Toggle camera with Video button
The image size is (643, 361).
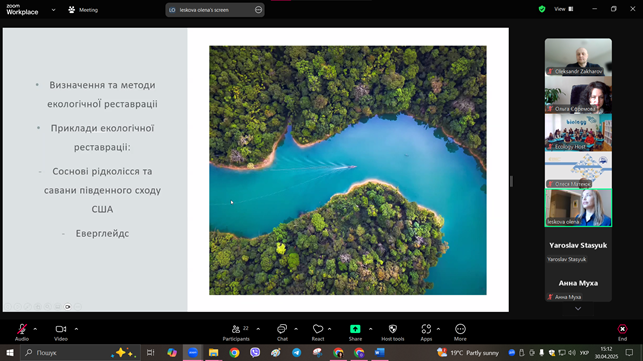coord(61,332)
